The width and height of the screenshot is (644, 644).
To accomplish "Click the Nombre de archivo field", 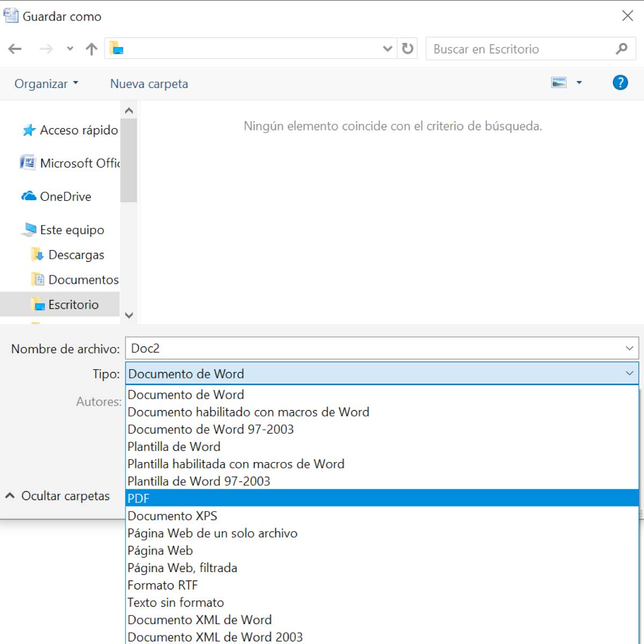I will 382,348.
